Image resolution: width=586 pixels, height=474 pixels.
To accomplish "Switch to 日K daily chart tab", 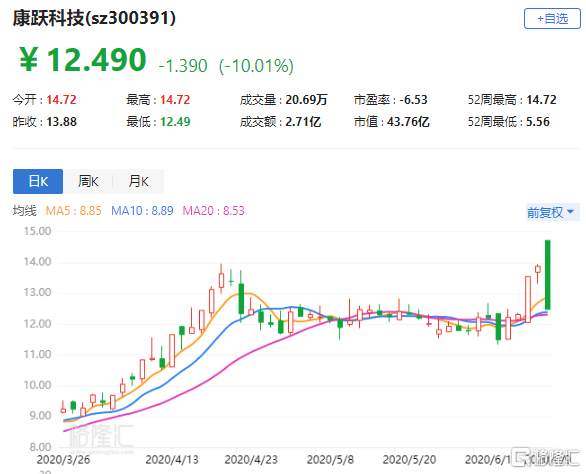I will tap(38, 181).
